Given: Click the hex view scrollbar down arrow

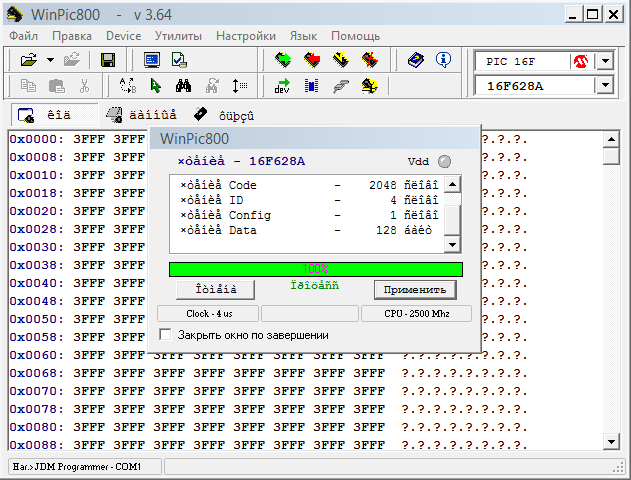Looking at the screenshot, I should click(x=611, y=442).
